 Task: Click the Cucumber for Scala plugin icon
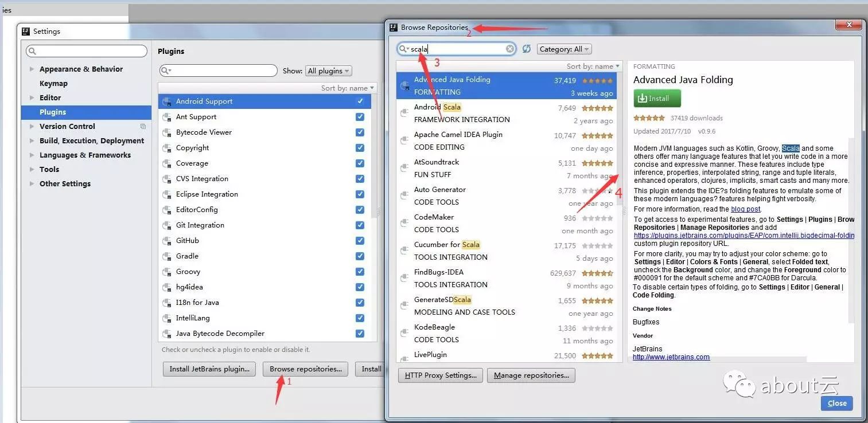coord(404,251)
